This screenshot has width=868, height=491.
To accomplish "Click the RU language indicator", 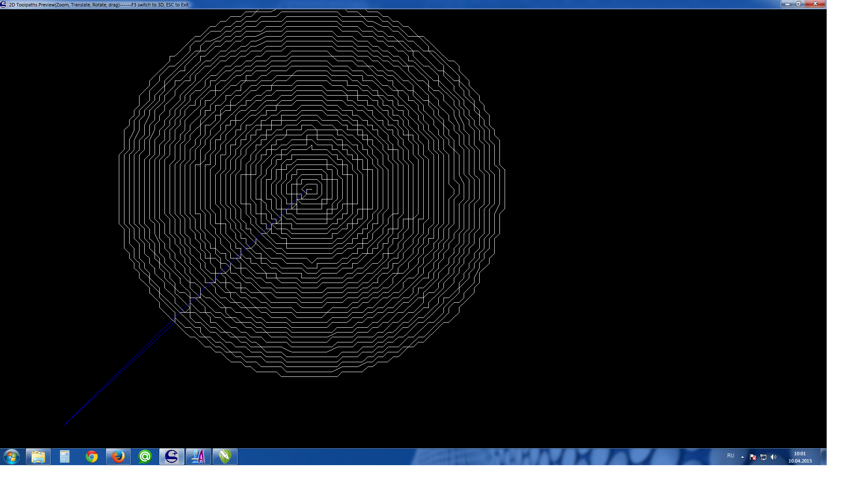I will point(730,456).
